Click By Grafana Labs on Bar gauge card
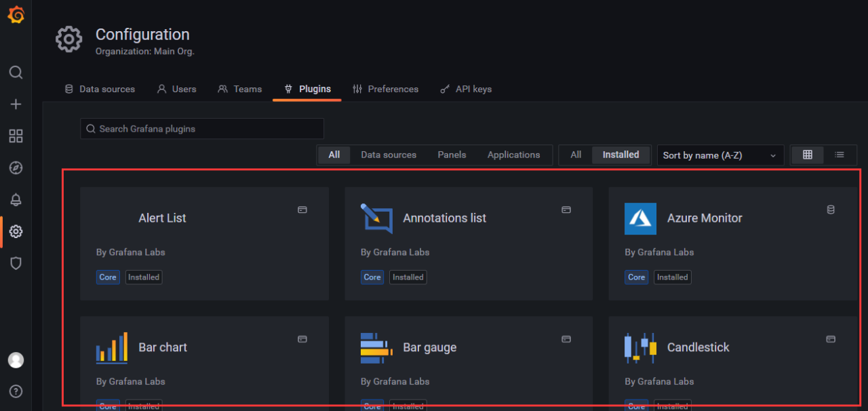This screenshot has width=868, height=411. (x=395, y=381)
